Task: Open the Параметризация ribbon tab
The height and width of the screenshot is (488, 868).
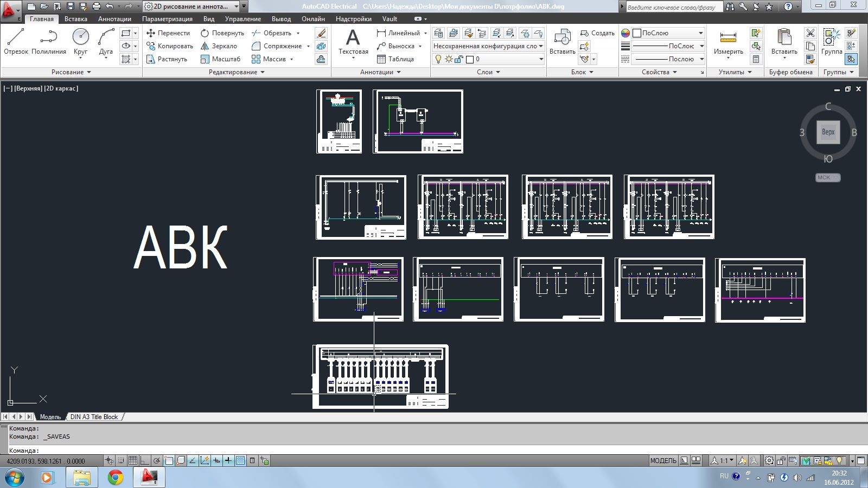Action: 167,19
